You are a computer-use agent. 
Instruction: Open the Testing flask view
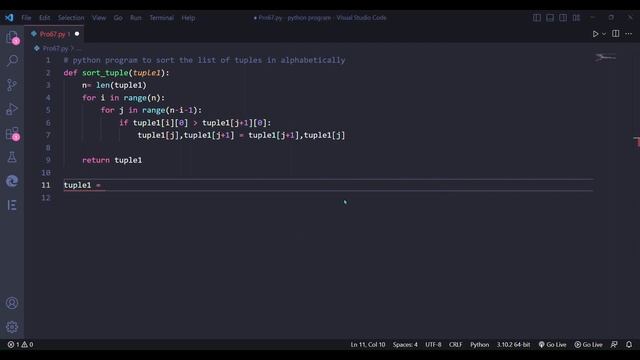[x=12, y=157]
